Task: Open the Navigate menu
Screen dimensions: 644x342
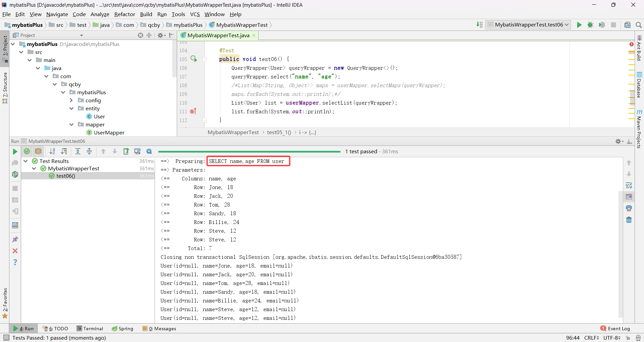Action: click(x=57, y=14)
